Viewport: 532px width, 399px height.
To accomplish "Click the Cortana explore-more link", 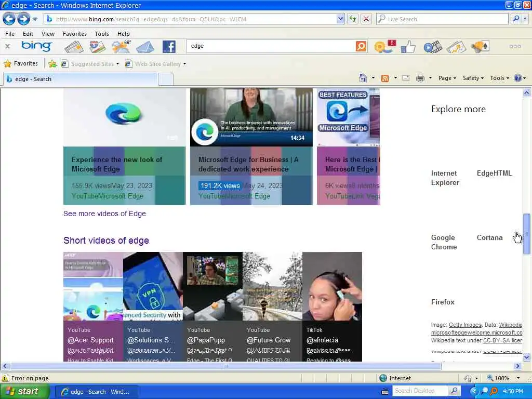I will 489,237.
